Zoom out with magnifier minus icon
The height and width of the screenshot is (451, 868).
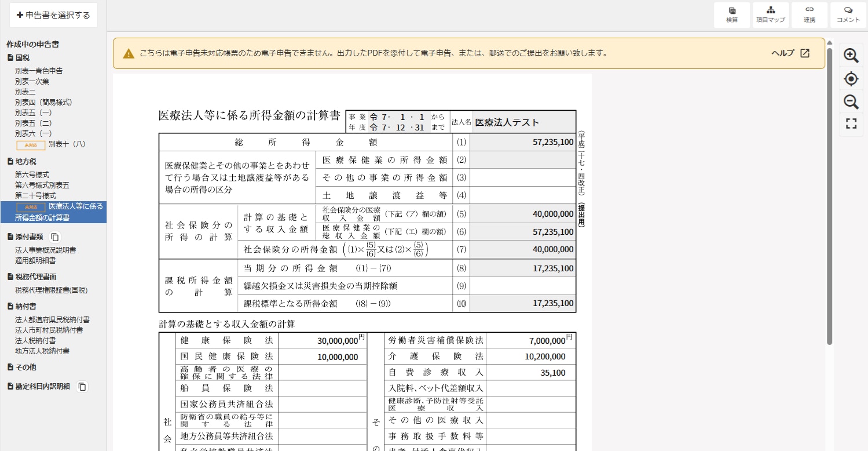click(851, 102)
